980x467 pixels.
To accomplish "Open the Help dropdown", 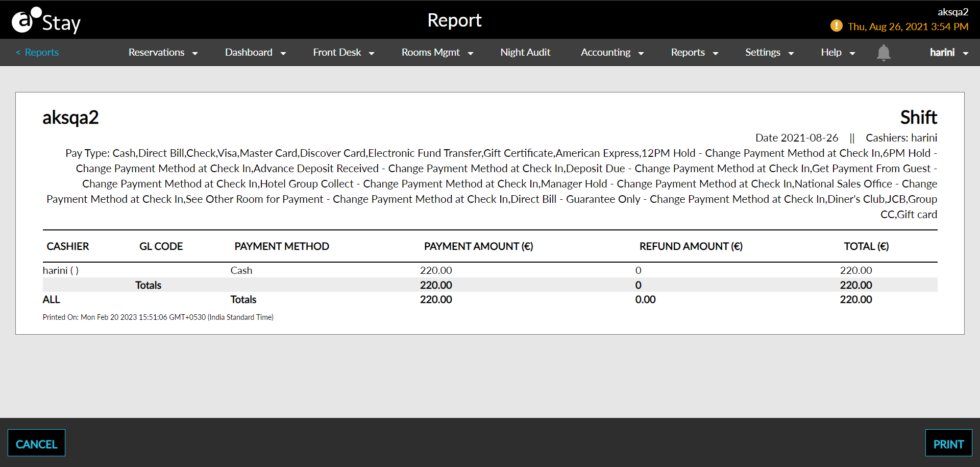I will [837, 53].
